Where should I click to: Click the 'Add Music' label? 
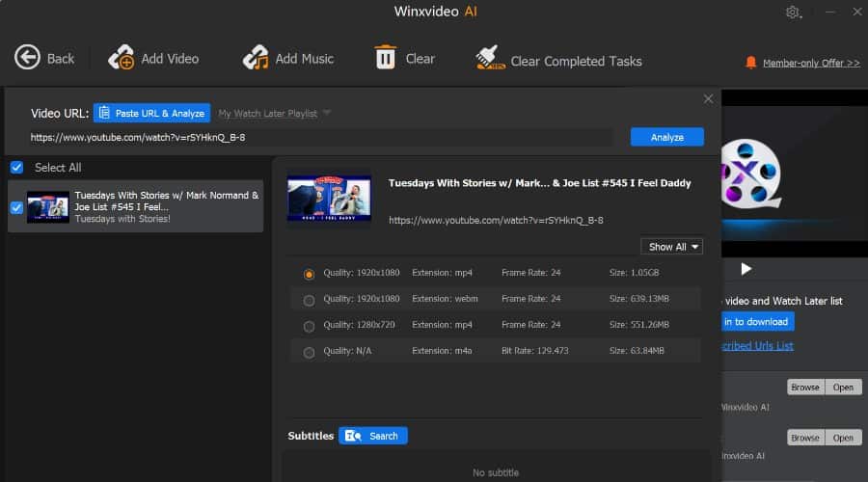pyautogui.click(x=305, y=59)
